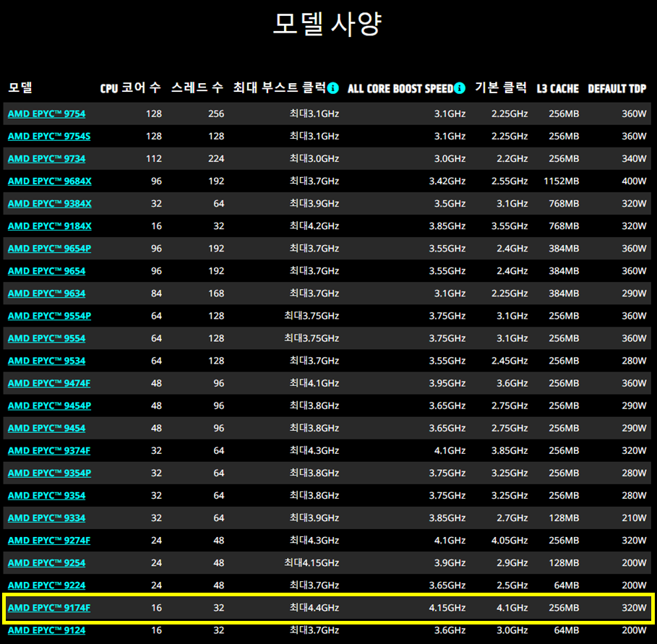Open AMD EPYC 9354P model link
657x644 pixels.
pos(49,473)
